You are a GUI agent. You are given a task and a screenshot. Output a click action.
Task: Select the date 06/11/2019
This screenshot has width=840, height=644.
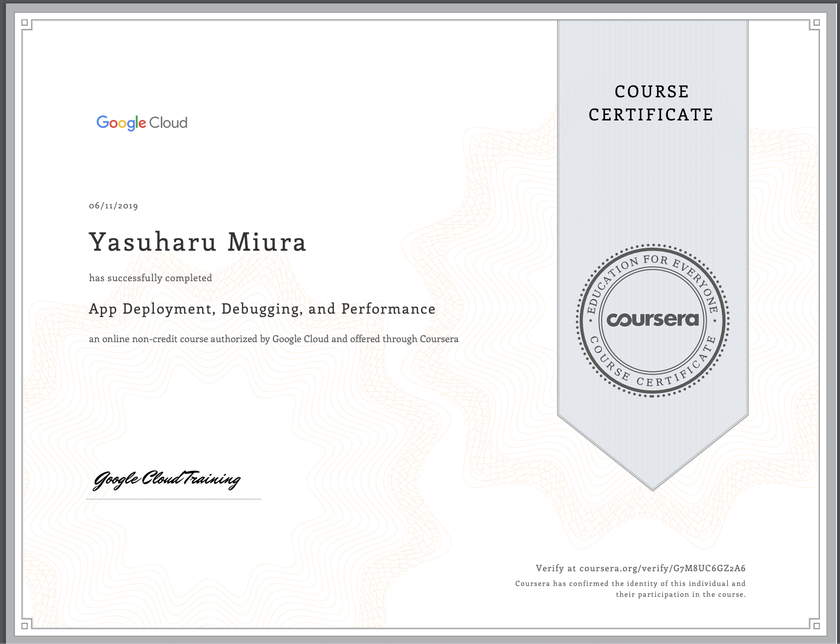tap(113, 206)
